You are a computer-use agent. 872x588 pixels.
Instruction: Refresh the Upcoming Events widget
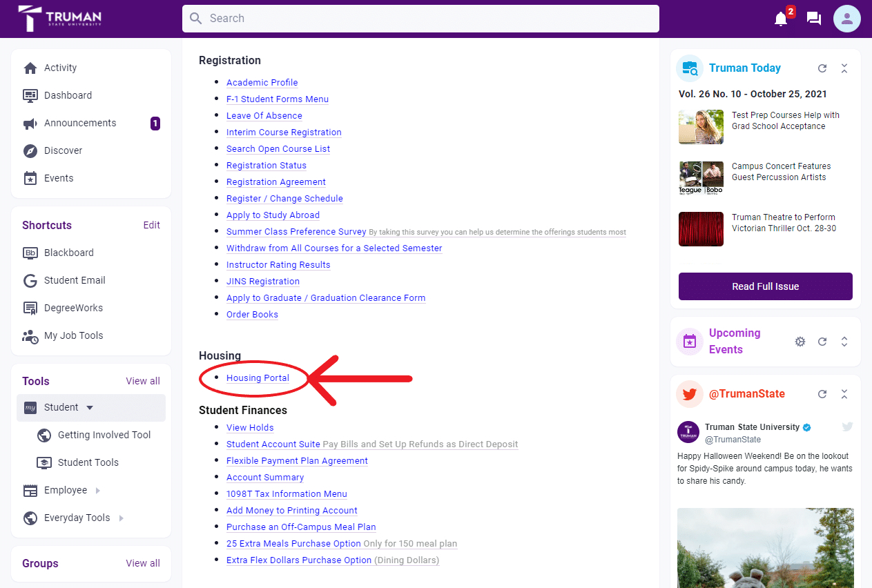click(822, 342)
